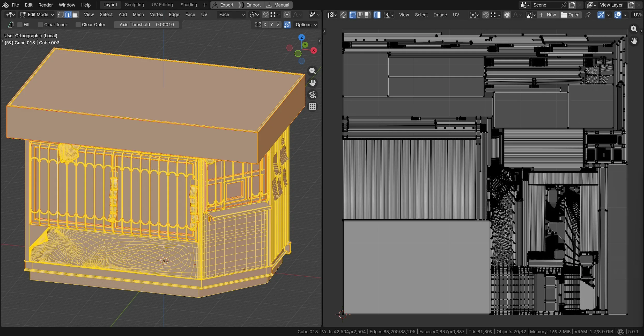
Task: Toggle UV sync selection icon
Action: click(x=343, y=15)
